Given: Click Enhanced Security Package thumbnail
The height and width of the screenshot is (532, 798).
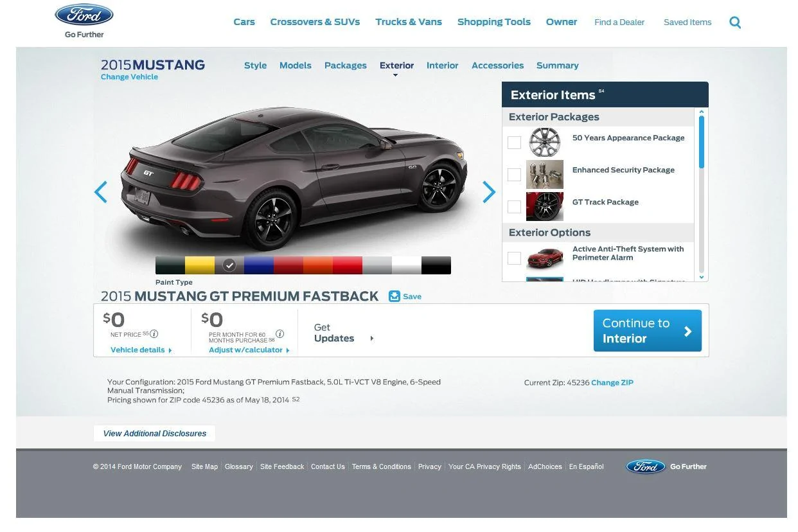Looking at the screenshot, I should pos(545,174).
